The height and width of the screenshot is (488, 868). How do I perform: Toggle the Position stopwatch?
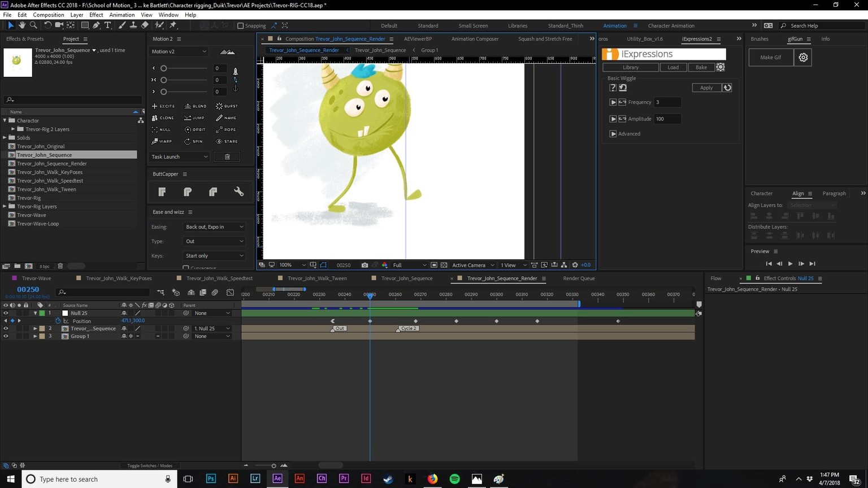point(58,321)
